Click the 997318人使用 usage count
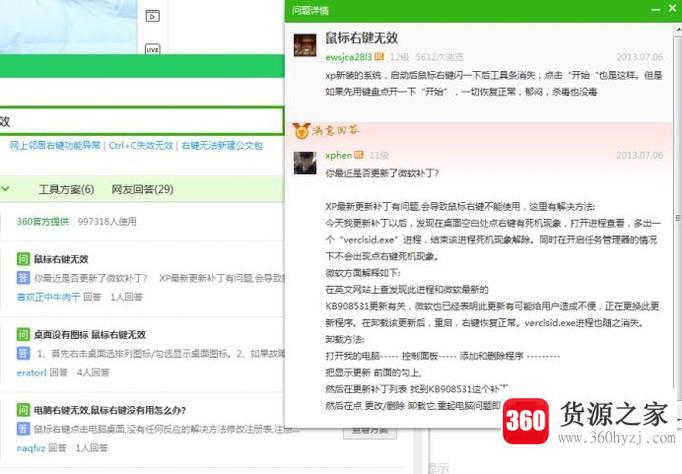The height and width of the screenshot is (474, 682). (107, 222)
